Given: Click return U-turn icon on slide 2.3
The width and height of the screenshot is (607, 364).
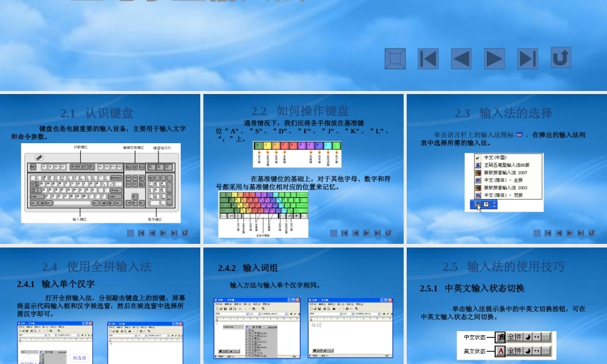Looking at the screenshot, I should (591, 233).
